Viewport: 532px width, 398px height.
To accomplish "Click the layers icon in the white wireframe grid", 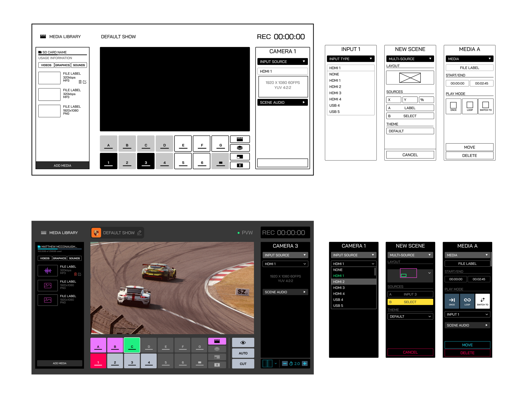I will 240,148.
